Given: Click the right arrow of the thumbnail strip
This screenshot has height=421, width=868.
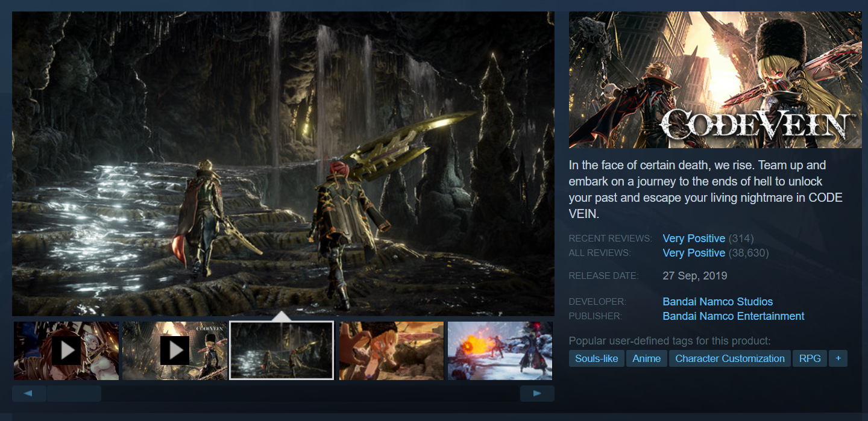Looking at the screenshot, I should 537,394.
